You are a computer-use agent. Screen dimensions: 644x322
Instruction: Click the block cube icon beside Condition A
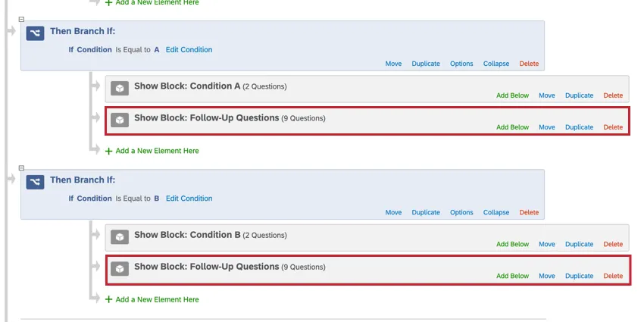tap(119, 87)
